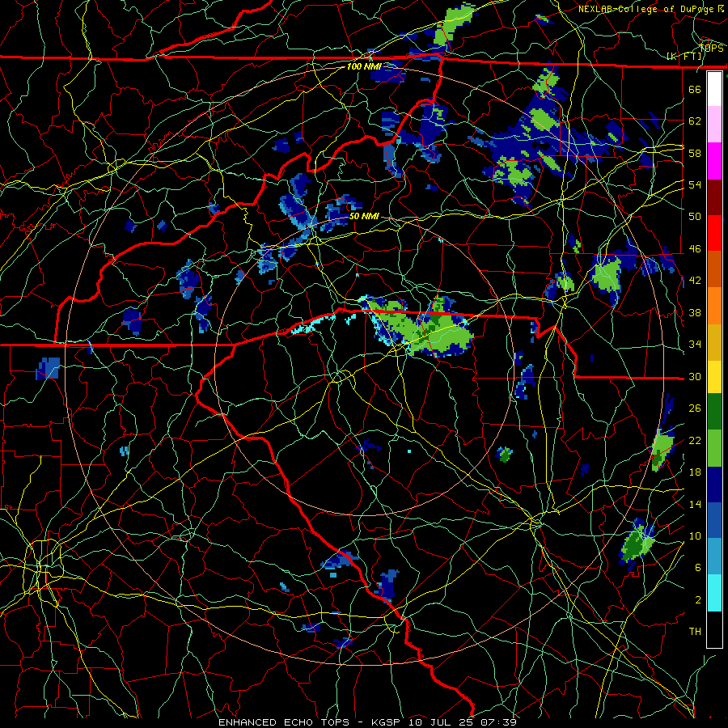This screenshot has height=728, width=728.
Task: Click the legend value 50
Action: point(695,216)
